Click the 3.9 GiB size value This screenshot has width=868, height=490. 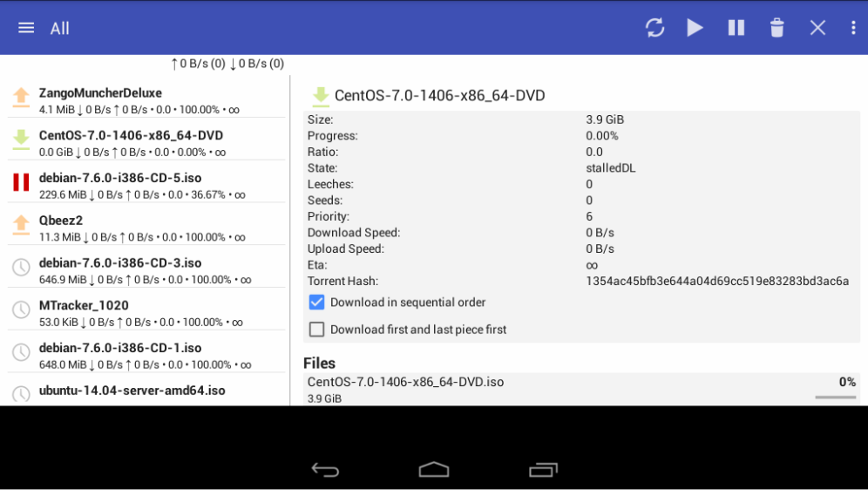[605, 119]
